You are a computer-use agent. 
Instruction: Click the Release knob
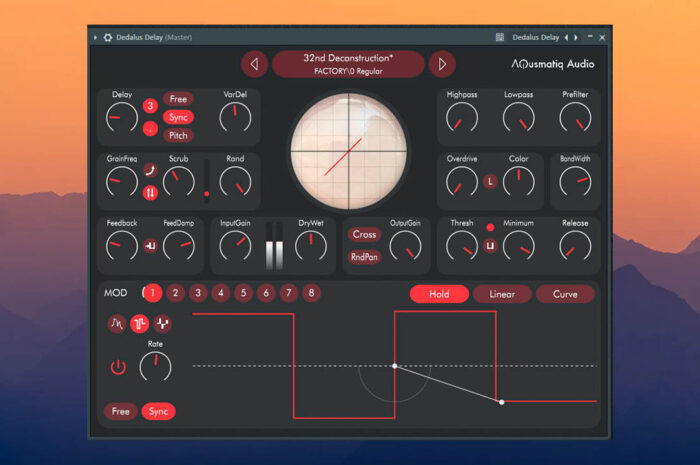click(x=575, y=245)
